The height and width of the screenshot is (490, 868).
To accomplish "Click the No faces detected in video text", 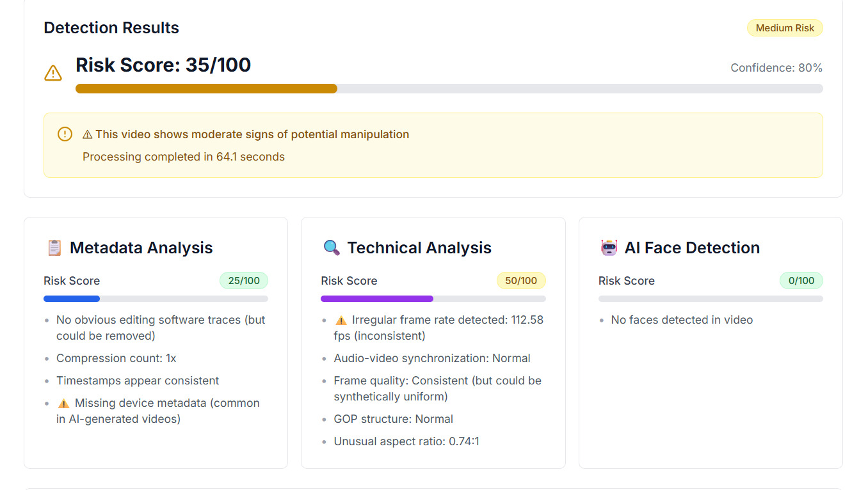I will click(682, 320).
